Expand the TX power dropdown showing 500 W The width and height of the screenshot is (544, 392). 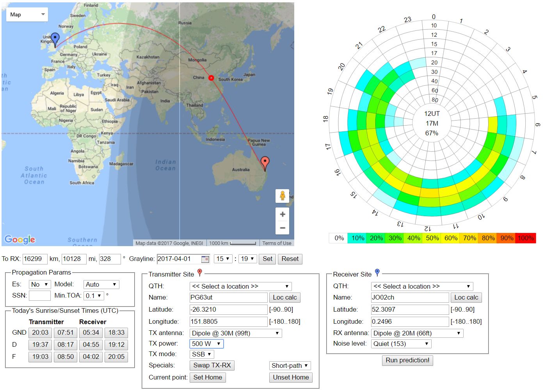tap(206, 344)
